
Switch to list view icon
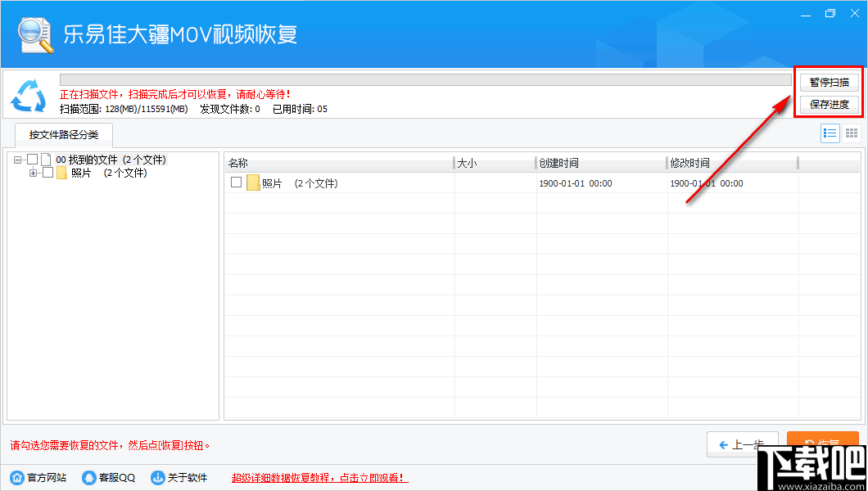(x=830, y=133)
